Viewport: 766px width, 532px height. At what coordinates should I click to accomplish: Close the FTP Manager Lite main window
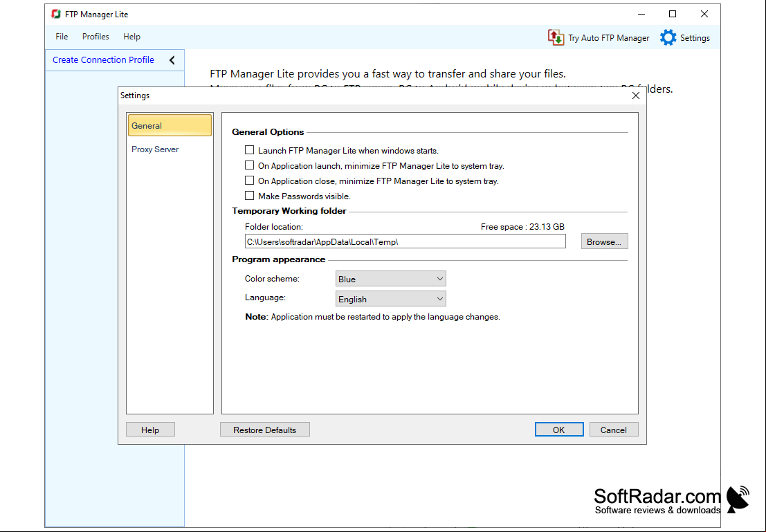coord(704,14)
